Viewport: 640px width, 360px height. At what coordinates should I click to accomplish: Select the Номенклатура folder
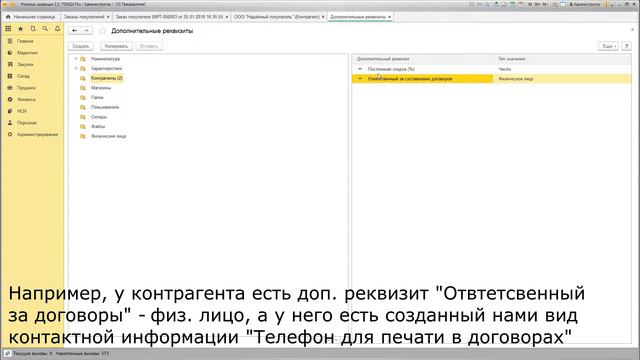[x=105, y=59]
